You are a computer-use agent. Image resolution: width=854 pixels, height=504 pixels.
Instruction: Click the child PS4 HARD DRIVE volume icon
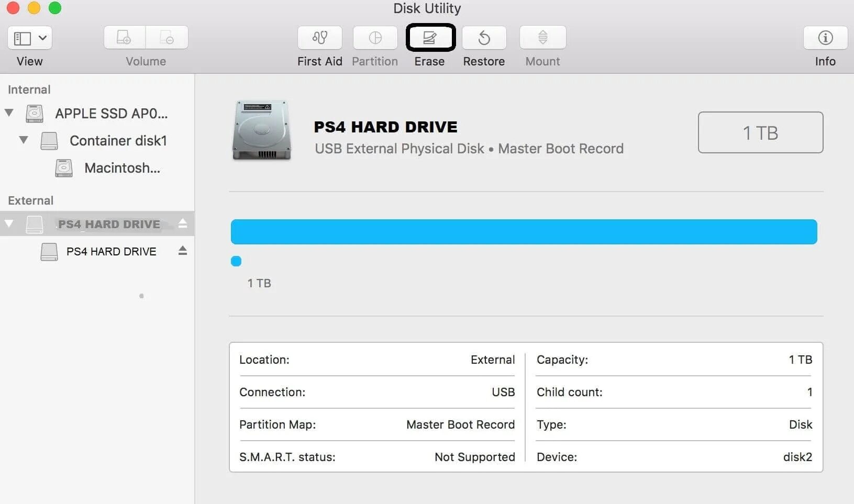coord(49,252)
